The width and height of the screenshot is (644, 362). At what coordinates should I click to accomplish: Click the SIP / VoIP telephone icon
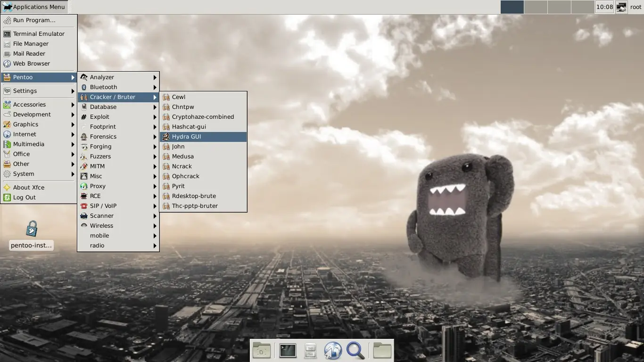84,206
